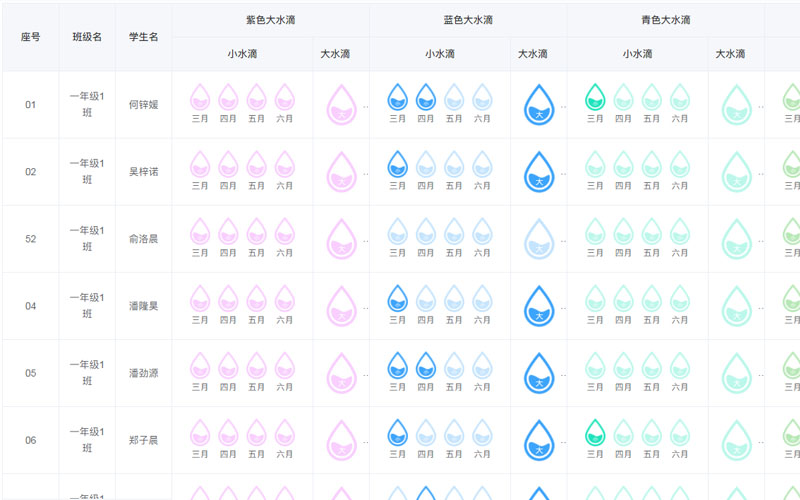
Task: Select 吴梓诺's blue 三月 small droplet
Action: [398, 164]
